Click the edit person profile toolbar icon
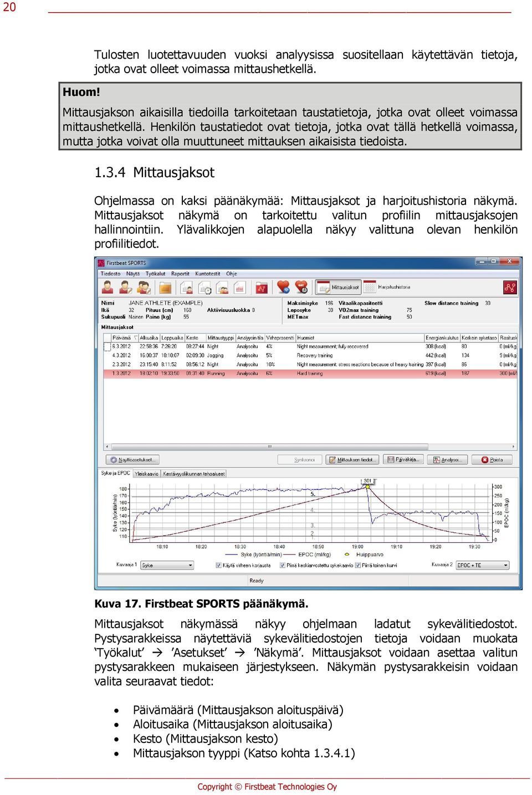This screenshot has height=795, width=532. 126,287
